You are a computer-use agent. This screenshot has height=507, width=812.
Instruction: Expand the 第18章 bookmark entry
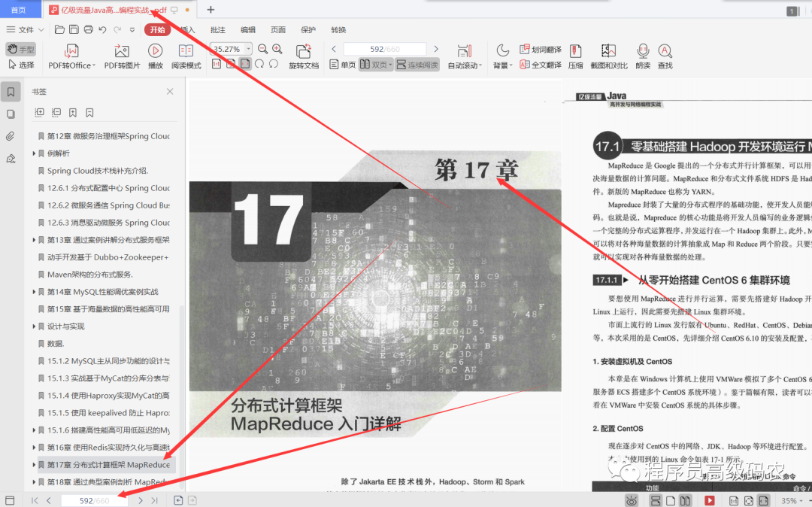[x=34, y=482]
